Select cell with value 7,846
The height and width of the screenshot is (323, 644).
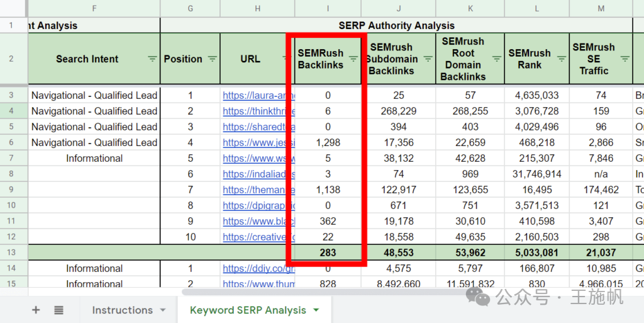[601, 158]
